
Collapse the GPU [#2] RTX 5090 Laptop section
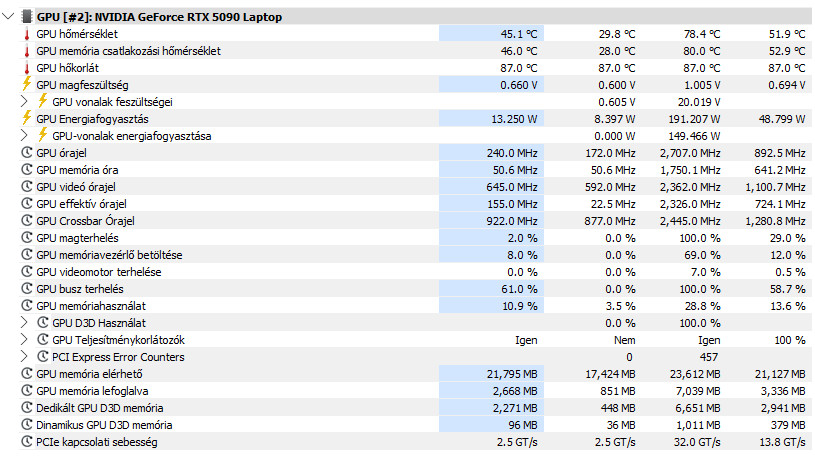coord(8,17)
